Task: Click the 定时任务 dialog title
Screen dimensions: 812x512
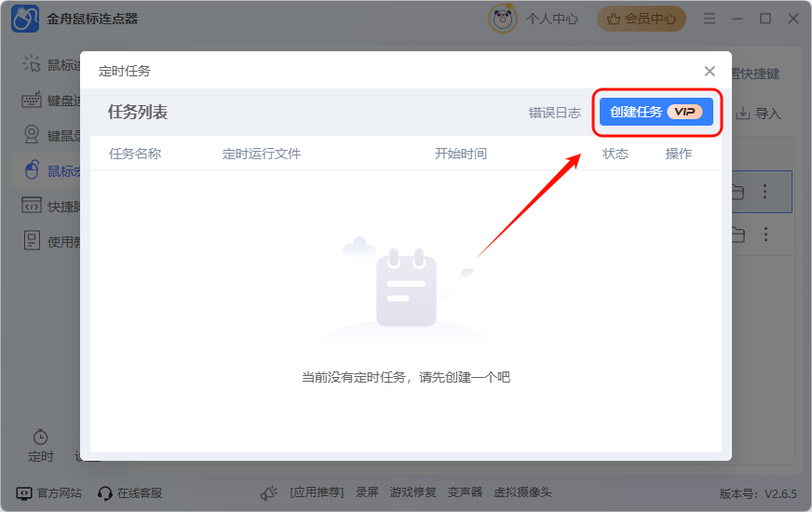Action: pos(124,72)
